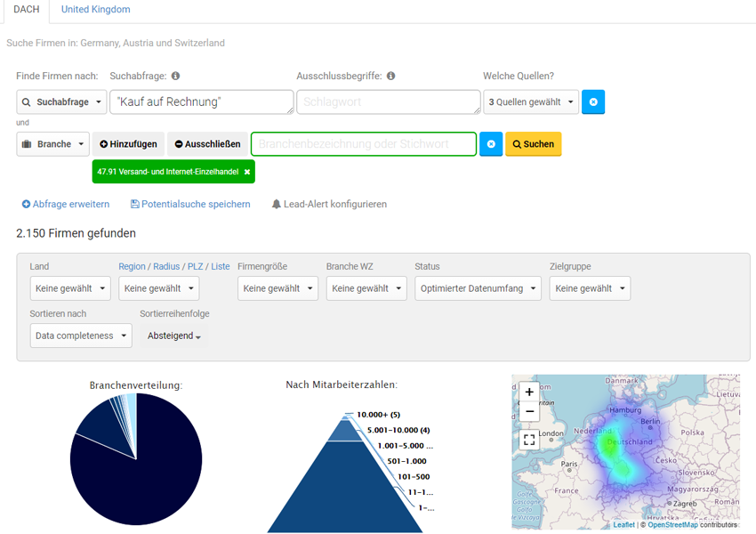756x534 pixels.
Task: Click the '501-1.000' pyramid label
Action: tap(406, 461)
